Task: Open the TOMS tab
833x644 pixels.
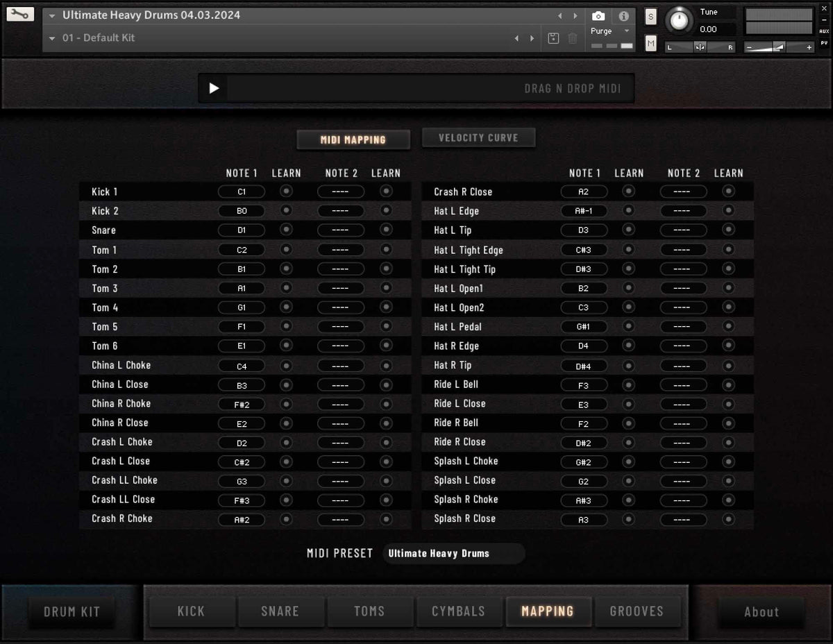Action: pyautogui.click(x=369, y=611)
